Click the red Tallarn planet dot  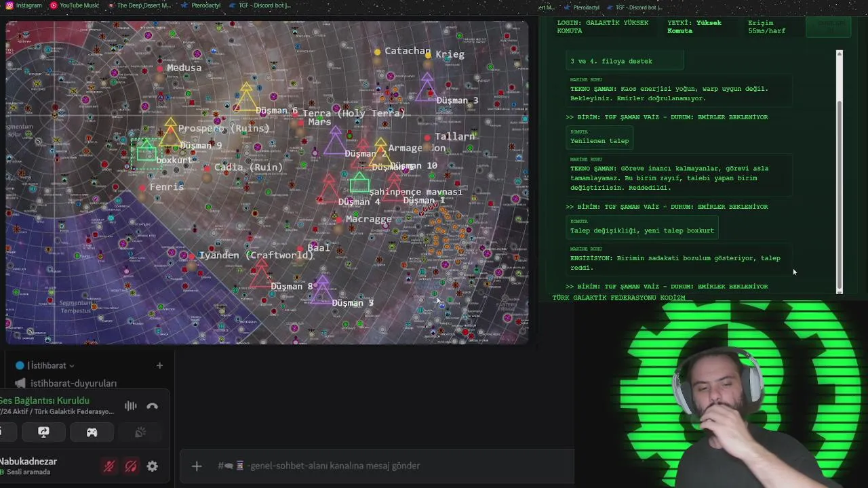427,138
